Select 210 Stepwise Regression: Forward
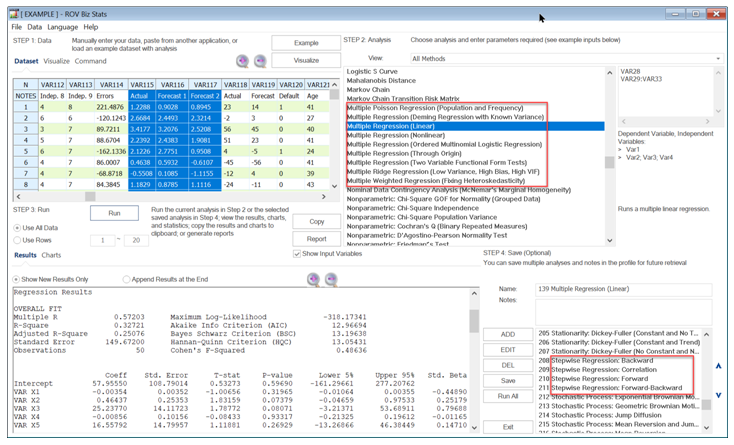The height and width of the screenshot is (445, 734). [x=593, y=379]
